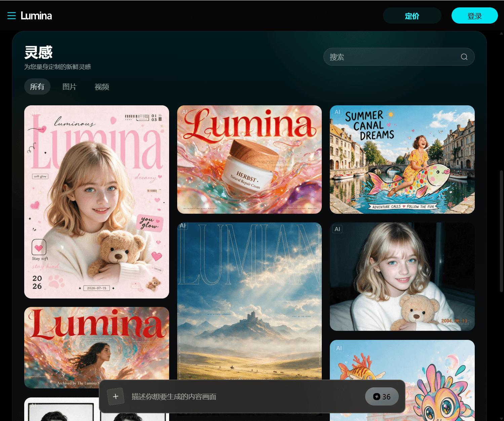Open the red Lumina swirling woman image
This screenshot has height=421, width=504.
[96, 348]
